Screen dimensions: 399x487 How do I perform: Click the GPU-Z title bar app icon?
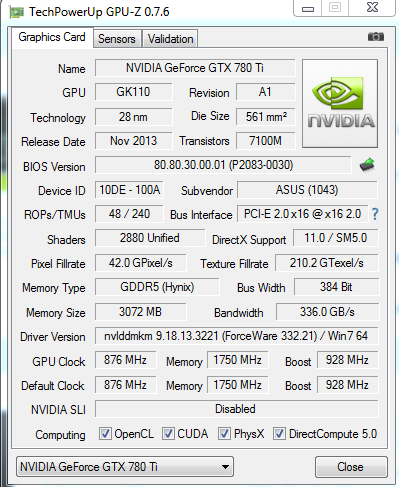coord(17,12)
